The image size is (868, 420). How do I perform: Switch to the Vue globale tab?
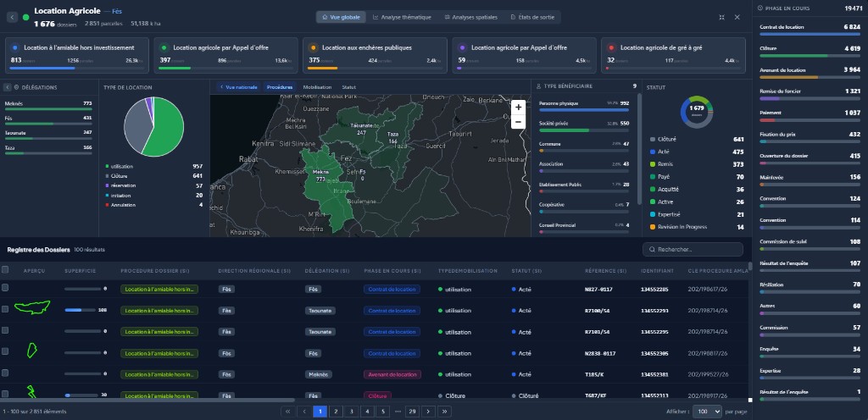tap(341, 17)
